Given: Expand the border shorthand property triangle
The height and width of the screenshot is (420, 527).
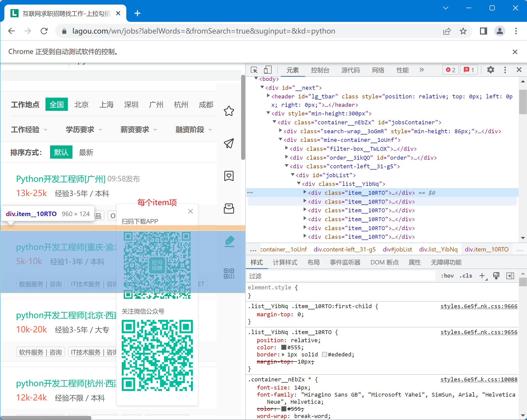Looking at the screenshot, I should coord(283,354).
